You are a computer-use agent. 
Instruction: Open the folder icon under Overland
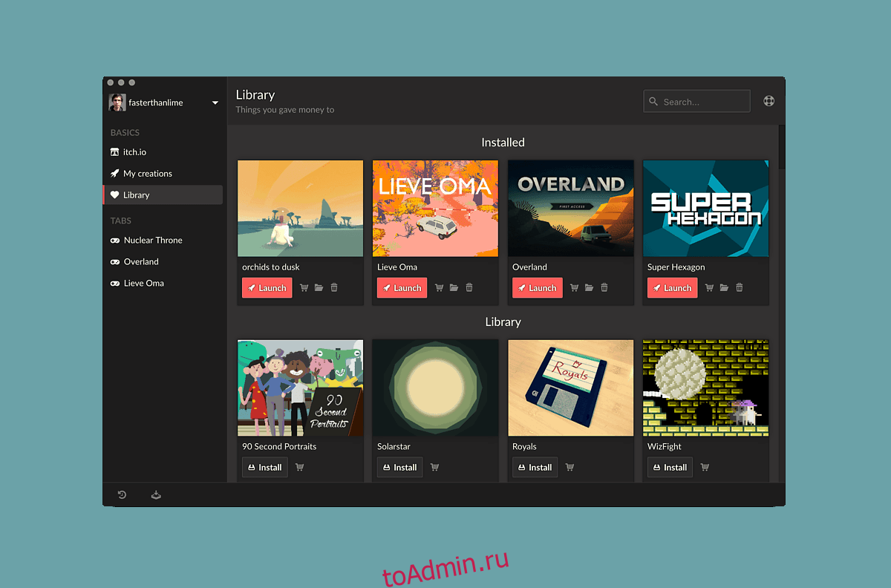click(x=589, y=288)
